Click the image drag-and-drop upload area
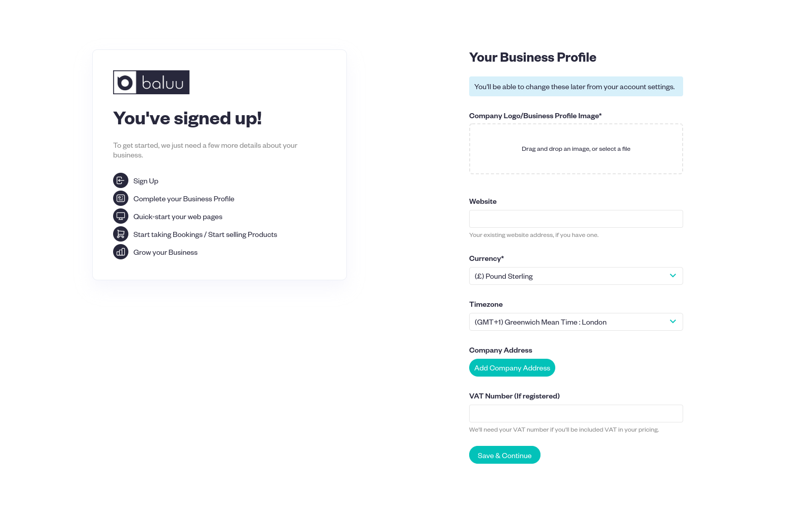The height and width of the screenshot is (505, 812). pos(576,148)
